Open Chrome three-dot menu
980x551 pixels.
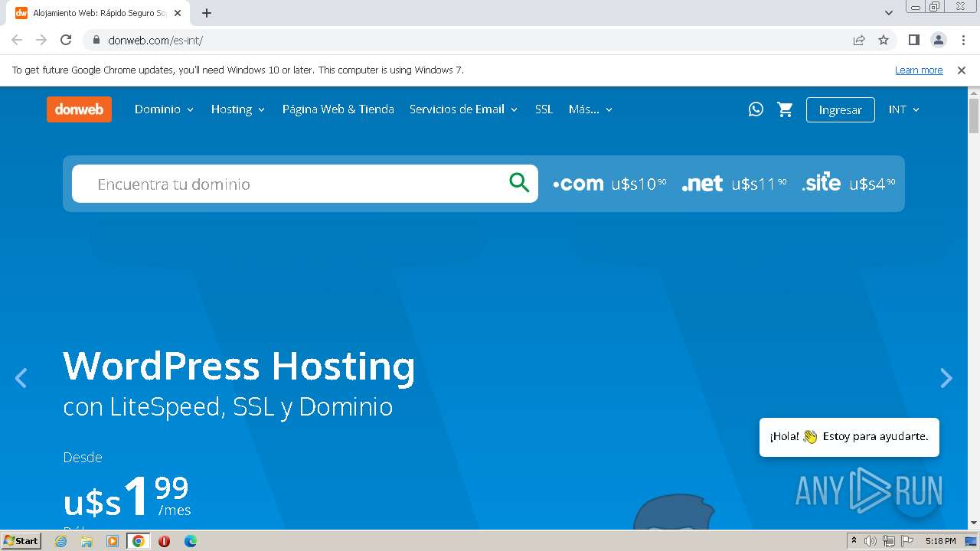962,40
